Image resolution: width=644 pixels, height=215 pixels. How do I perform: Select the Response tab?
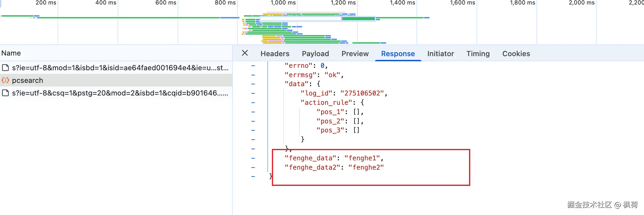point(398,53)
